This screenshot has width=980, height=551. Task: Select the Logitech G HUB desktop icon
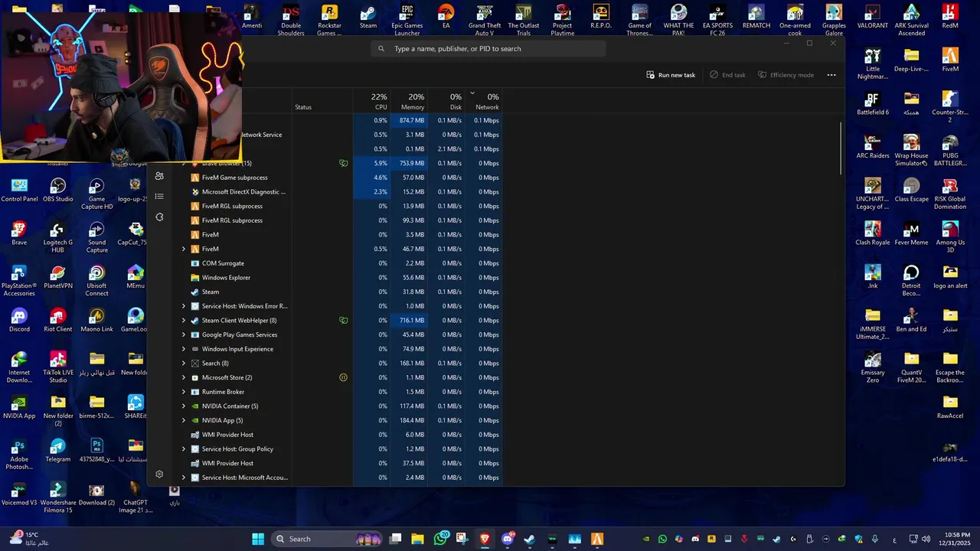58,237
